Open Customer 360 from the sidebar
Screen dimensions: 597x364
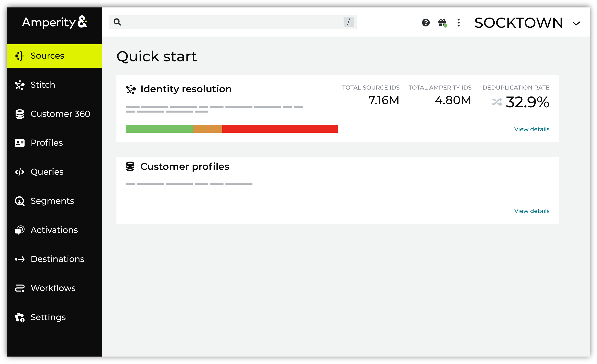60,114
